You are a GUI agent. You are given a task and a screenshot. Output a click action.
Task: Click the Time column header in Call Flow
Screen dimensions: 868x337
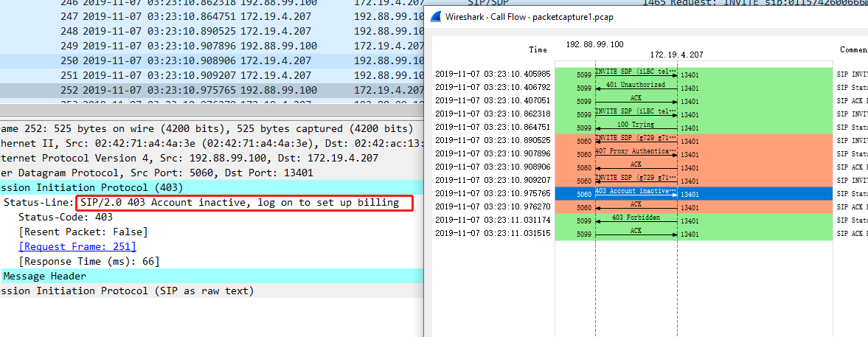(538, 50)
